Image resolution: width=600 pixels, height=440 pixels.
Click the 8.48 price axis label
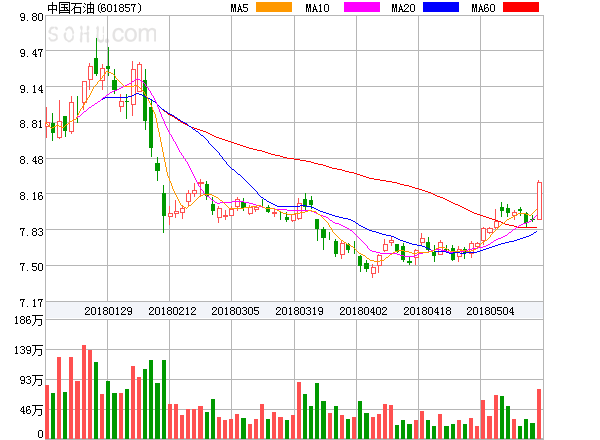31,160
